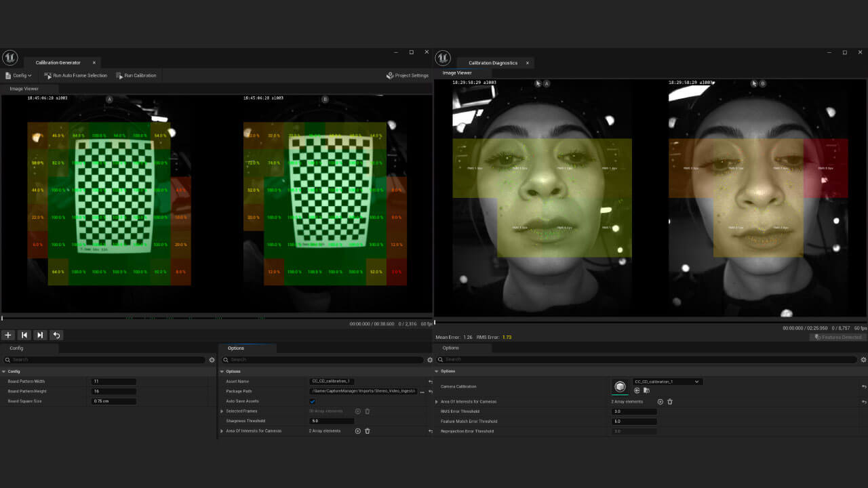Click Run Auto Frame Selection
The width and height of the screenshot is (868, 488).
(x=75, y=75)
